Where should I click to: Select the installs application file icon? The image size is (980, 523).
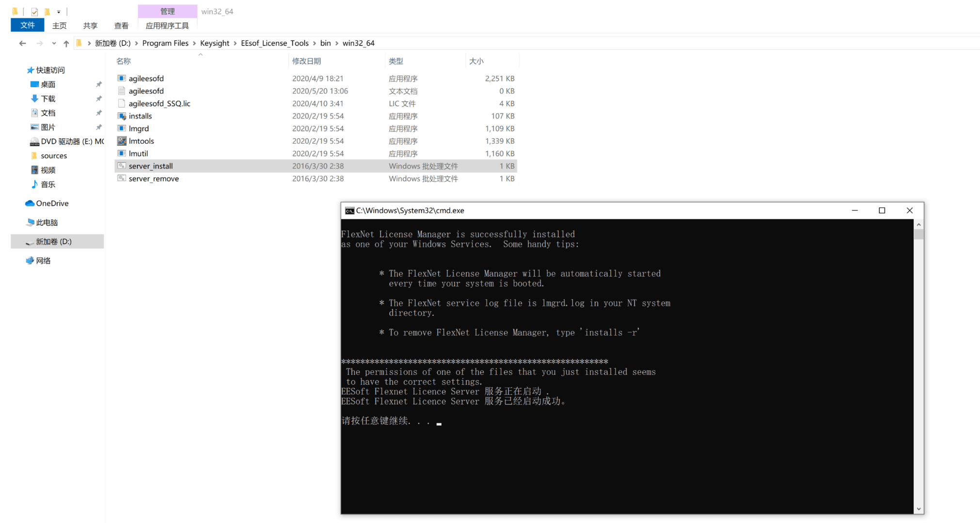coord(122,116)
